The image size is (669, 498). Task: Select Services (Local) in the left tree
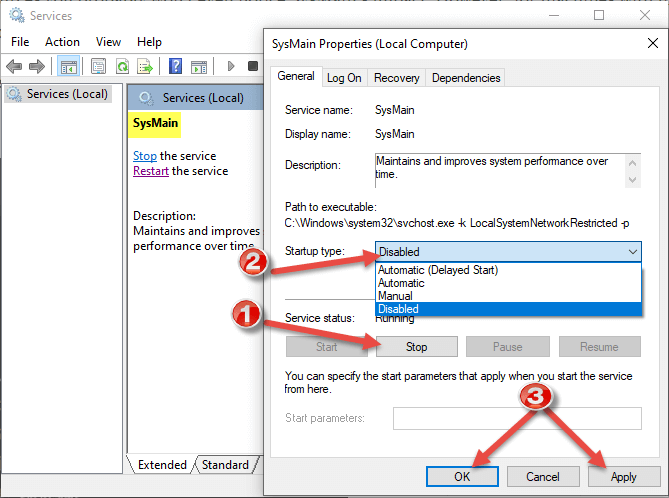pos(58,94)
